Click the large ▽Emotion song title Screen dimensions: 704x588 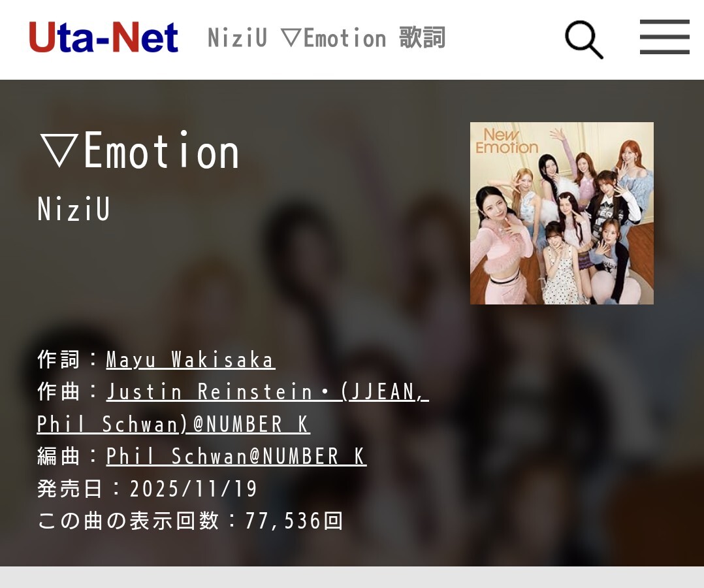coord(139,150)
